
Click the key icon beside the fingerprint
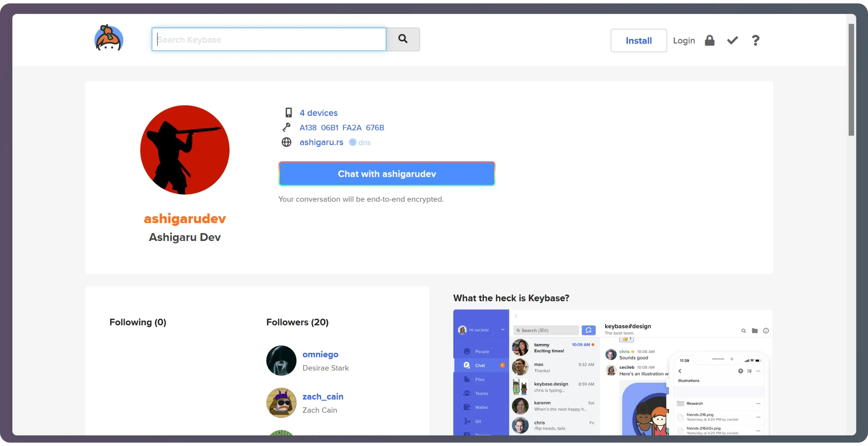(287, 127)
